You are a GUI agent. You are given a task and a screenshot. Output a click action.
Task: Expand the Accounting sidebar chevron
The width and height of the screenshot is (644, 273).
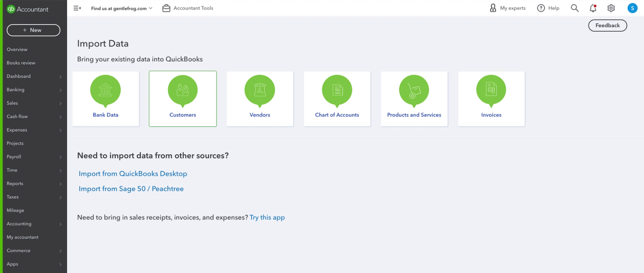(x=60, y=224)
